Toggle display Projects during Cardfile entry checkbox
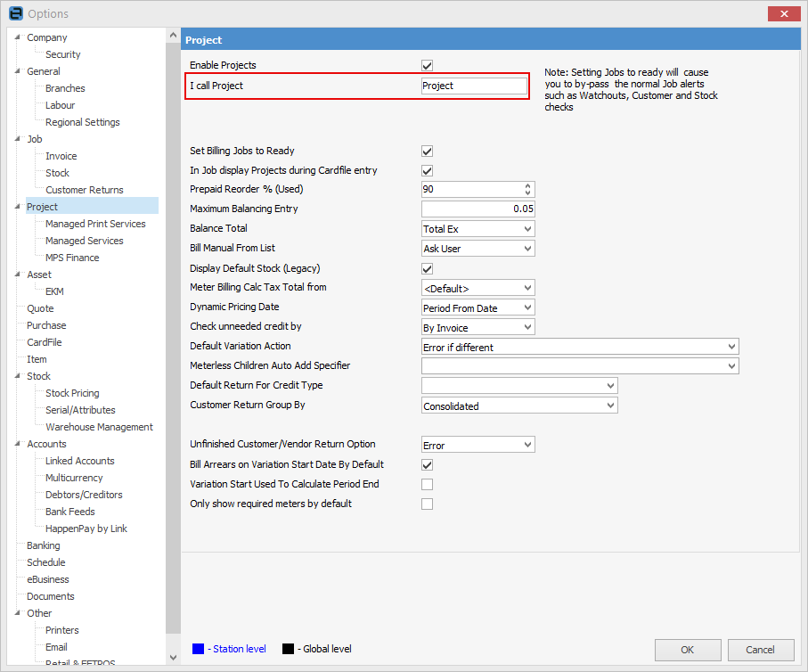 click(428, 171)
